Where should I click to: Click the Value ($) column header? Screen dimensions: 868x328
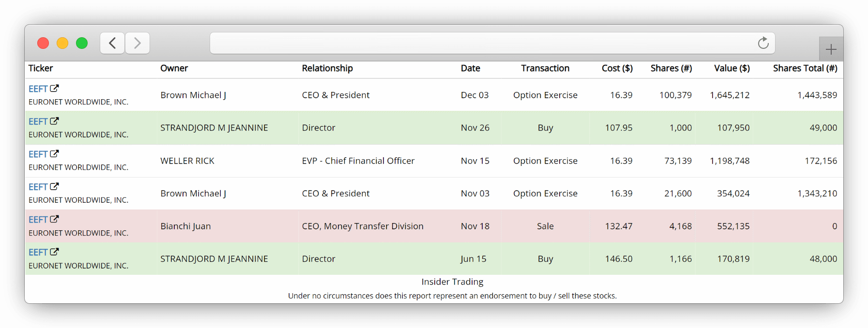[731, 68]
